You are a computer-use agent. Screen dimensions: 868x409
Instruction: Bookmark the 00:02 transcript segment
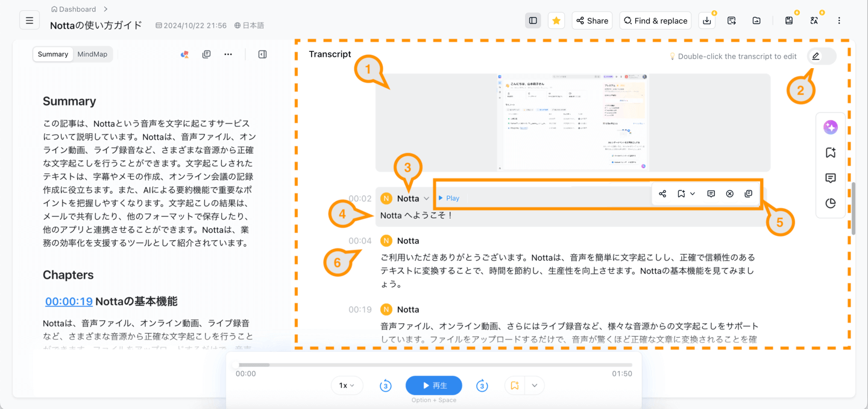coord(681,194)
